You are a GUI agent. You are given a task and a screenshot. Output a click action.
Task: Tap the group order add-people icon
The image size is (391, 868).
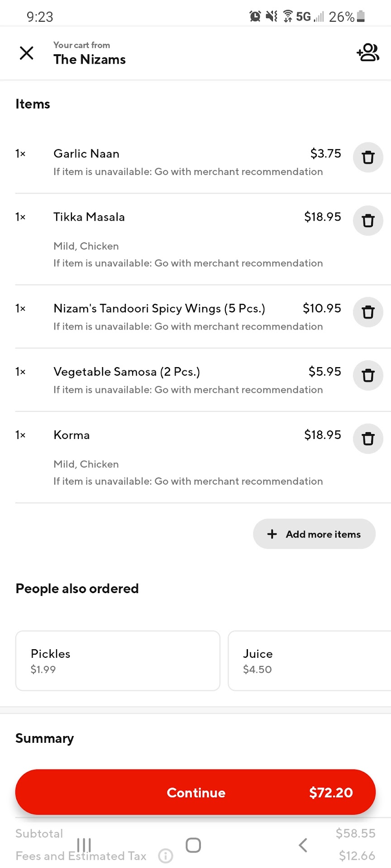367,52
